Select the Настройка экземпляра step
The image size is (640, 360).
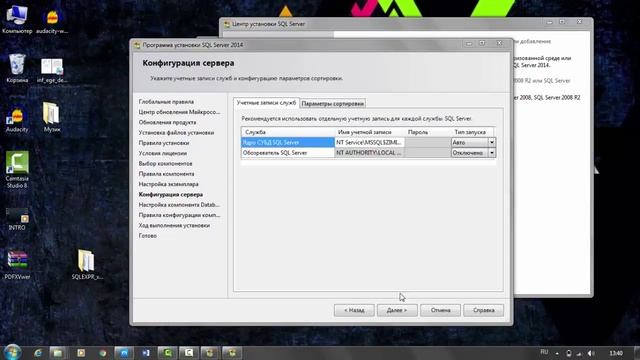tap(169, 184)
